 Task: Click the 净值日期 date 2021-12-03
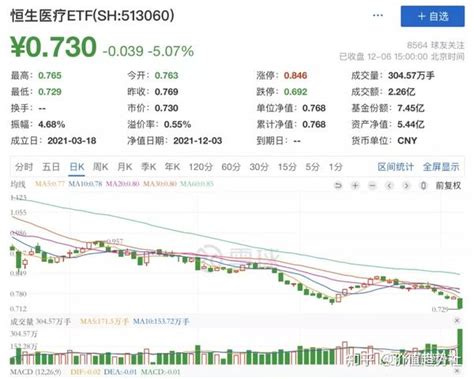[198, 141]
